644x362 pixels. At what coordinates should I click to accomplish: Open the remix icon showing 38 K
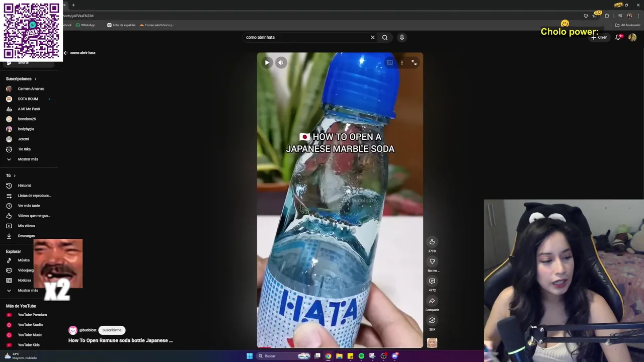coord(432,320)
